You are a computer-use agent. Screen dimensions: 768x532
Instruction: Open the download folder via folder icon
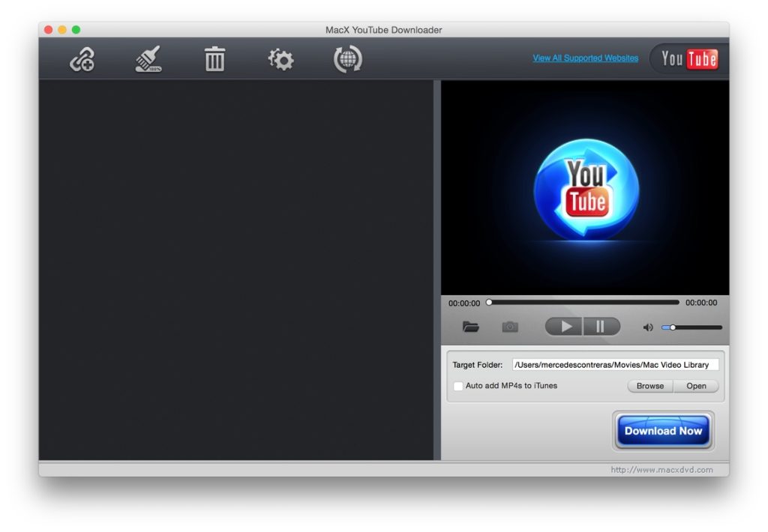(x=470, y=326)
